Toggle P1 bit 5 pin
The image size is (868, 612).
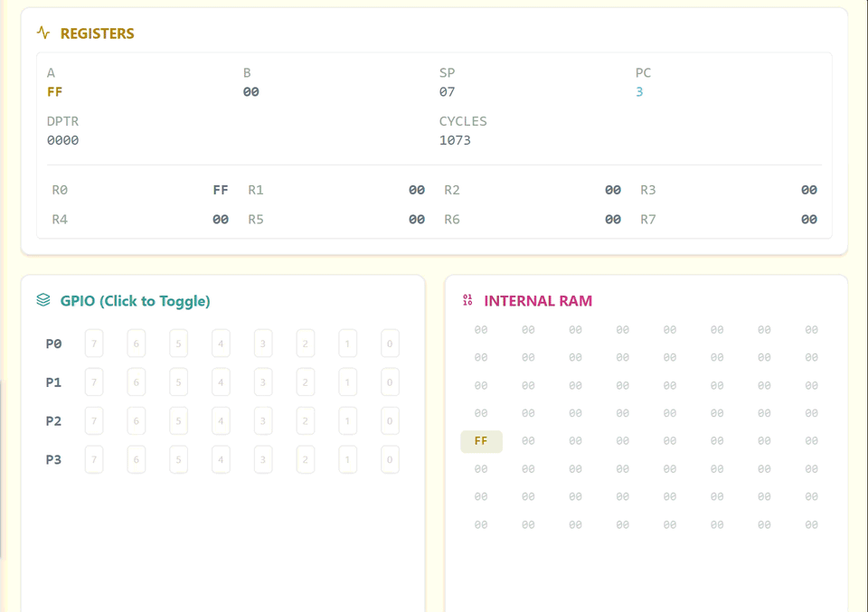pyautogui.click(x=179, y=382)
